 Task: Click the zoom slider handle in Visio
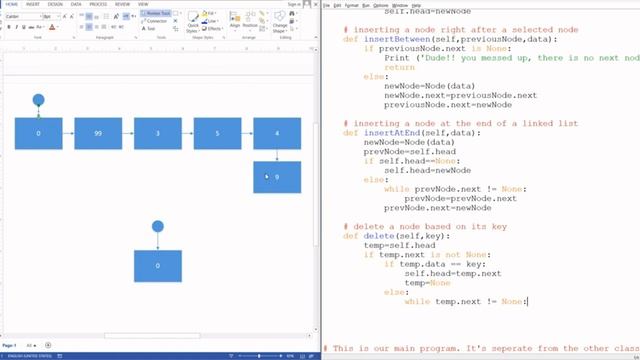[x=259, y=356]
